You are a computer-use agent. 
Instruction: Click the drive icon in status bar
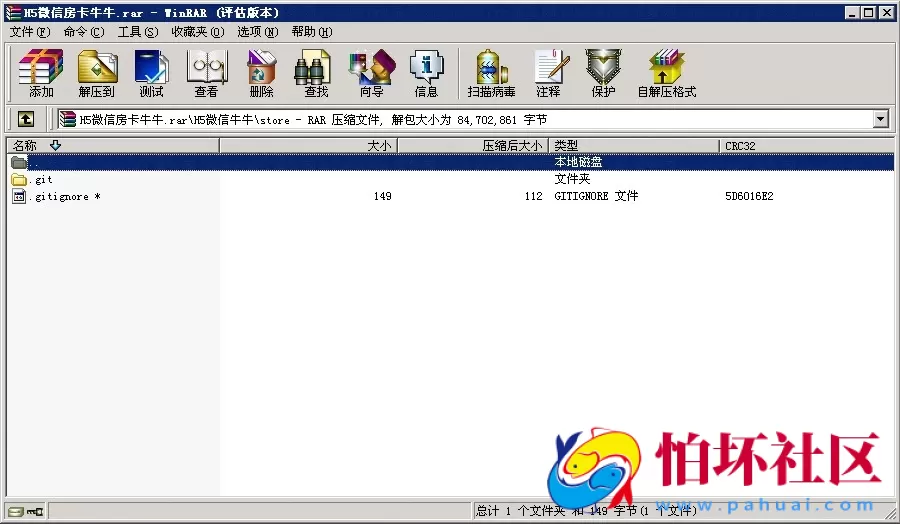pos(17,511)
